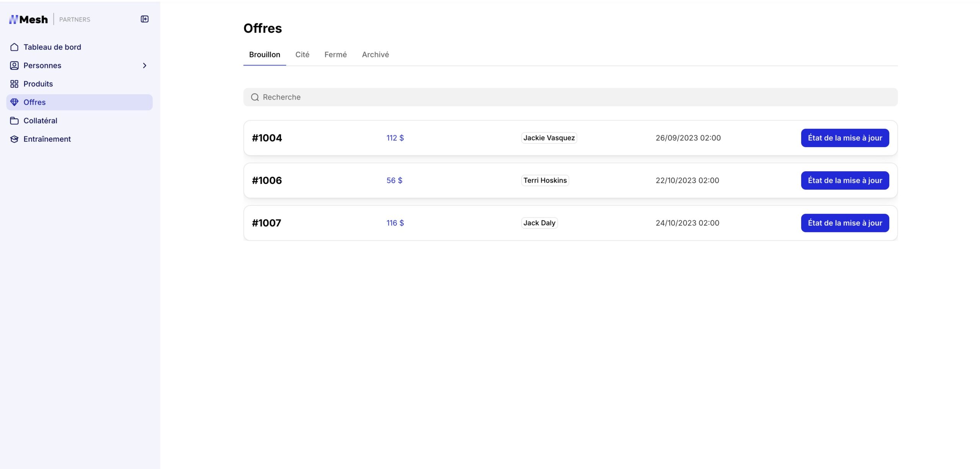Update status of offer #1004
The height and width of the screenshot is (469, 980).
click(844, 138)
